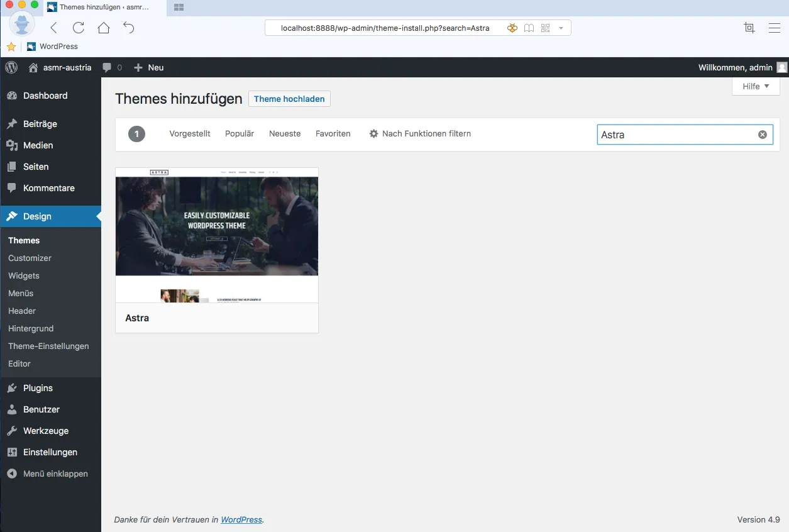The image size is (789, 532).
Task: Open Themes submenu item
Action: 24,240
